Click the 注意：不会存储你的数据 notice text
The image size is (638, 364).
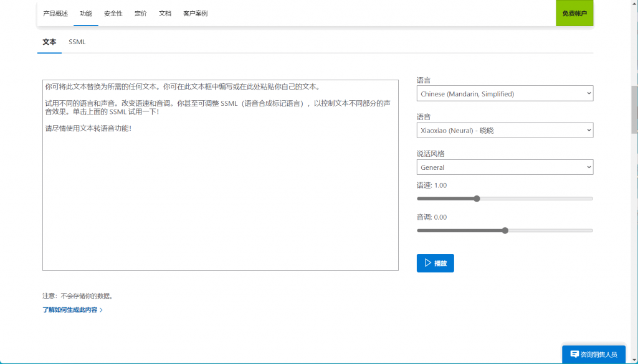point(78,296)
